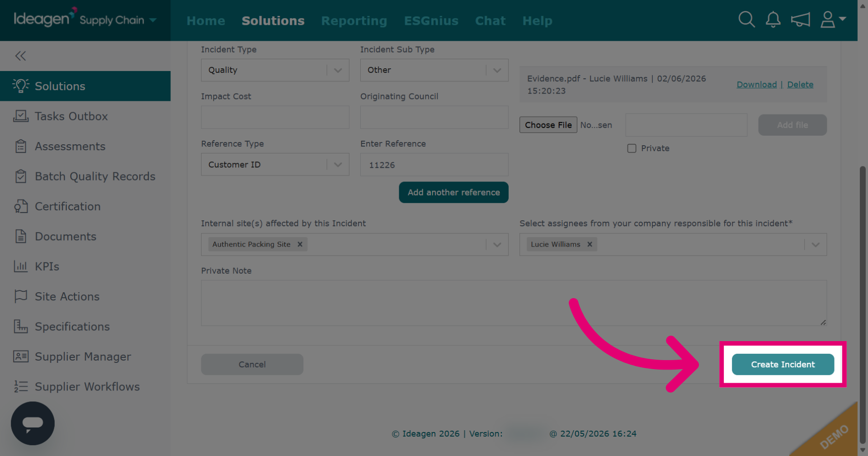This screenshot has height=456, width=868.
Task: Click the Ideagen logo
Action: tap(45, 18)
